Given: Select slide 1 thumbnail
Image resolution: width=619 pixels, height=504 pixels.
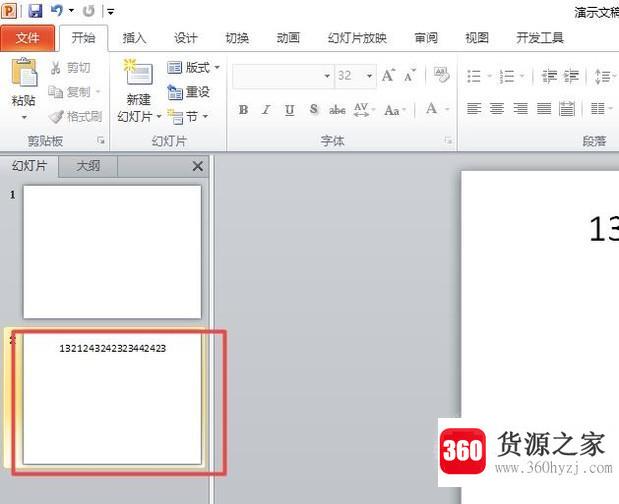Looking at the screenshot, I should [x=112, y=252].
